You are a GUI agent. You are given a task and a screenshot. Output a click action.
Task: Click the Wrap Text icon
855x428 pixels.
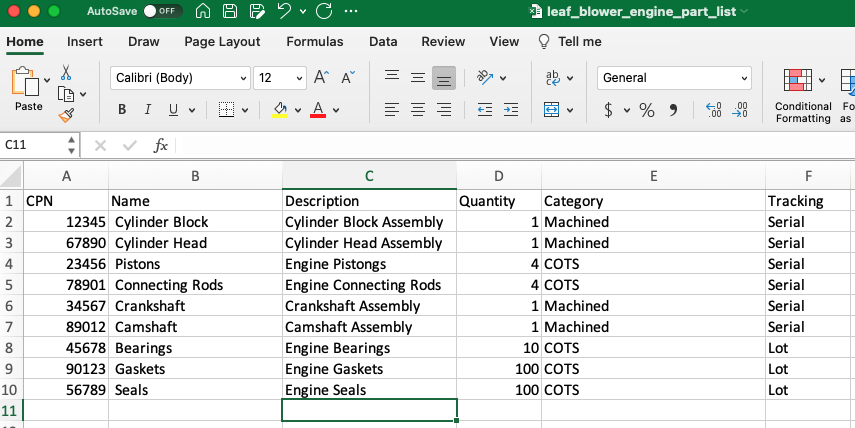552,78
